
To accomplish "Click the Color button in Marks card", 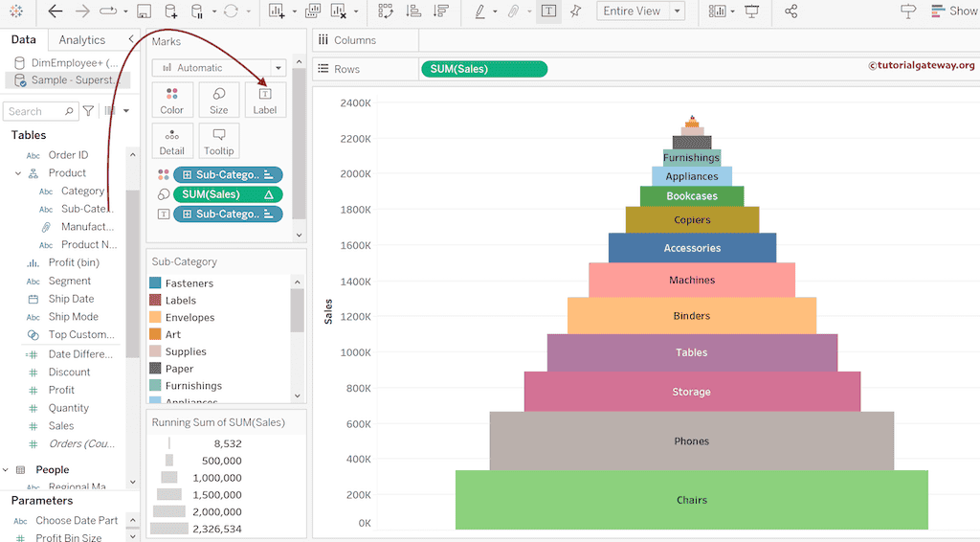I will (x=172, y=100).
